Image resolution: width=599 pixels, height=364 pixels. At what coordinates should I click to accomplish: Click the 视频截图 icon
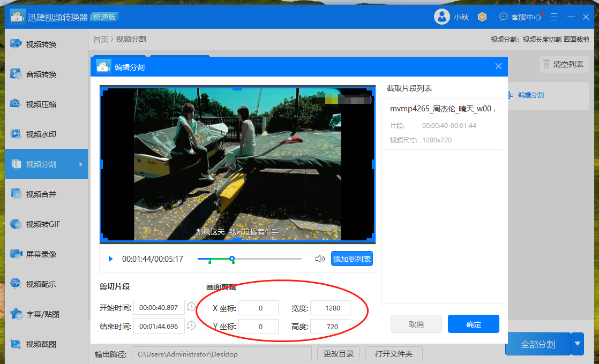[x=16, y=344]
